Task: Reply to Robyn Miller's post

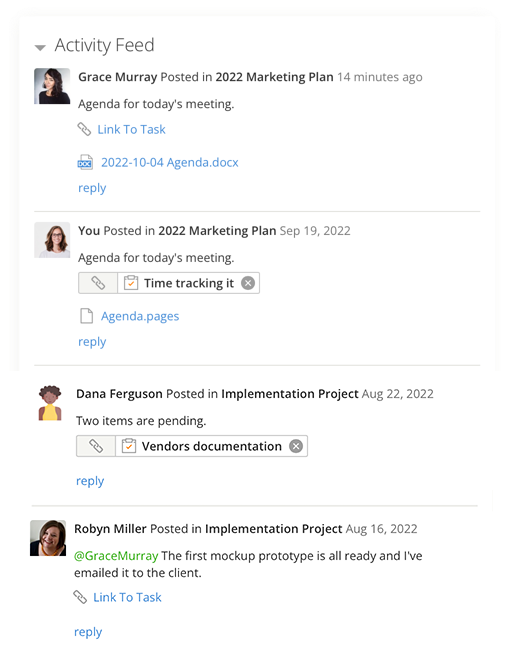Action: (88, 632)
